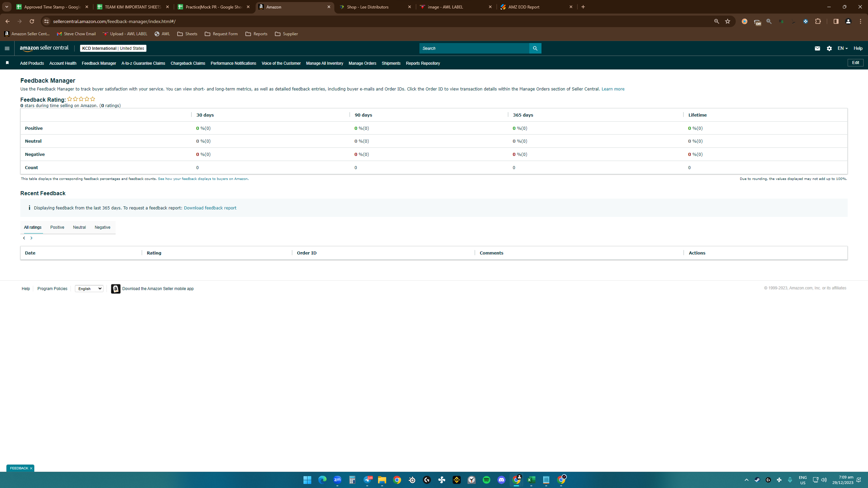868x488 pixels.
Task: Open the Sheets bookmarks folder
Action: point(187,34)
